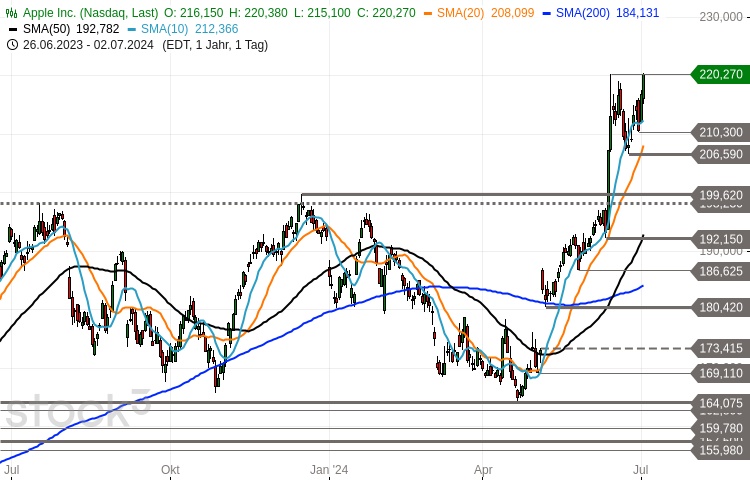Click the orange SMA(20) legend marker
750x480 pixels.
[x=429, y=13]
